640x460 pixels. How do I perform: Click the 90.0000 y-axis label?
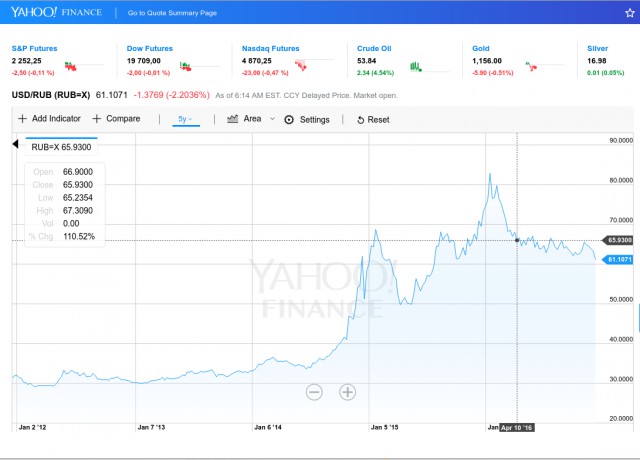(x=621, y=140)
